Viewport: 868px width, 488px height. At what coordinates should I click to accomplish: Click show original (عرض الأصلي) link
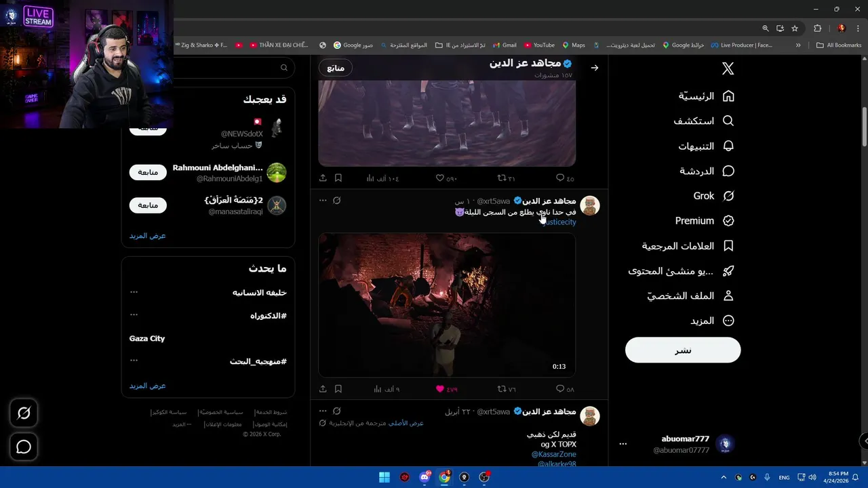point(406,423)
